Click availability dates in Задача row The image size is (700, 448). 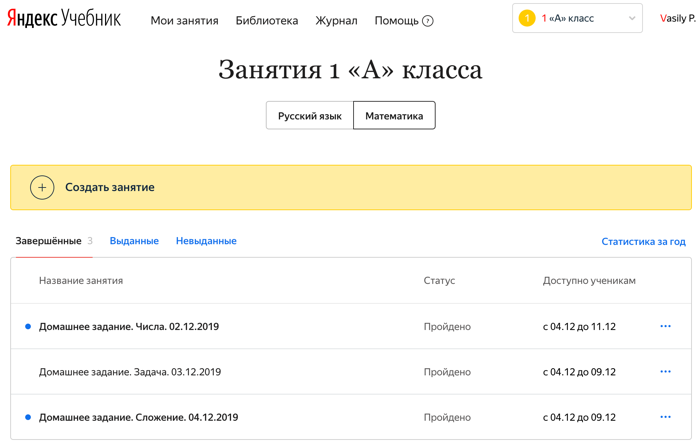pyautogui.click(x=579, y=372)
